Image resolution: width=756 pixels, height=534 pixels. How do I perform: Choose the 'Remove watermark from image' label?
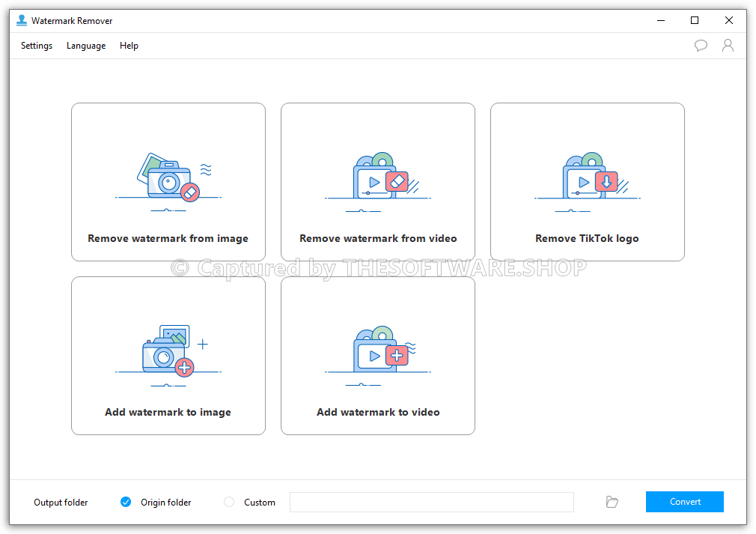click(x=168, y=238)
